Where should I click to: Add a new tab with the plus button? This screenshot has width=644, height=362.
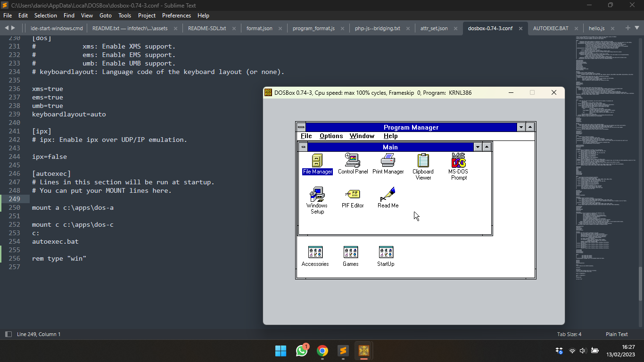pyautogui.click(x=627, y=28)
